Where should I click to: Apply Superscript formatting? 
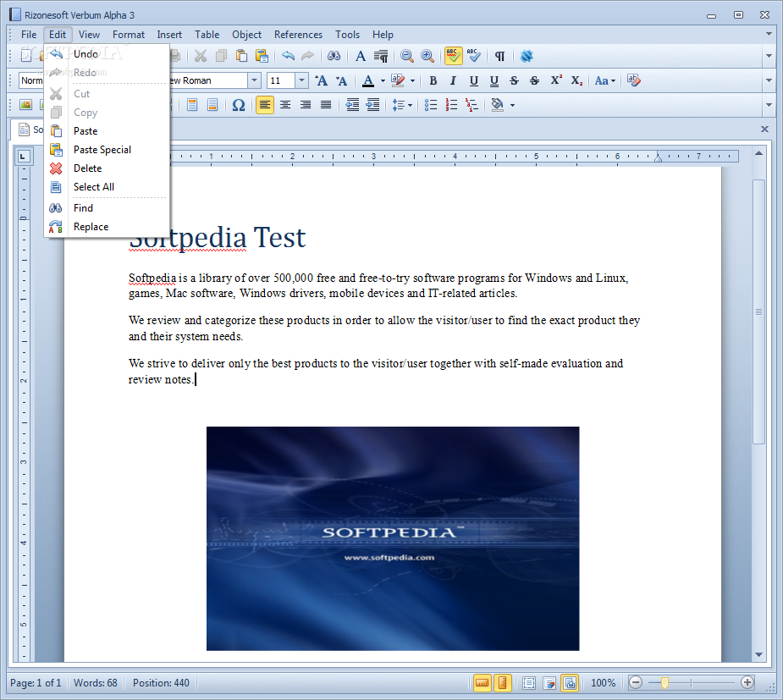[x=556, y=80]
